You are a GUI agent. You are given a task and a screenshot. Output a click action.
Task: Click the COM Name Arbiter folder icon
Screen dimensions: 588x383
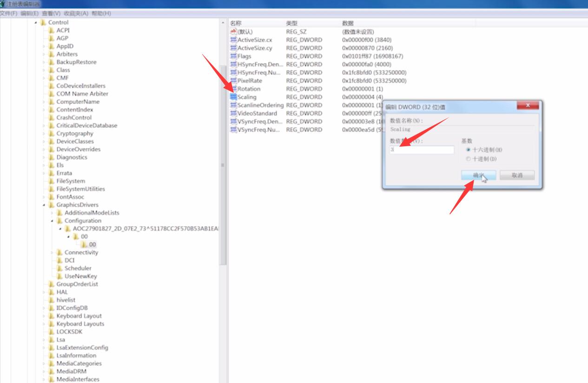click(x=52, y=94)
